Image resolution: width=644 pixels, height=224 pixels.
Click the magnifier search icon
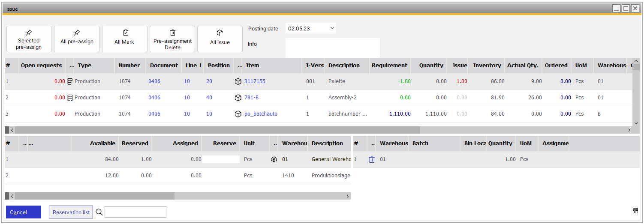point(99,212)
